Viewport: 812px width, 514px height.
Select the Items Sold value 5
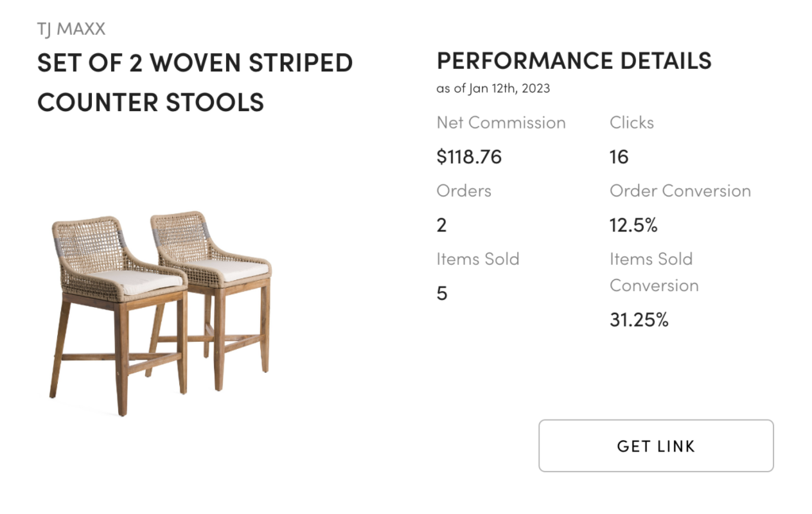(442, 293)
